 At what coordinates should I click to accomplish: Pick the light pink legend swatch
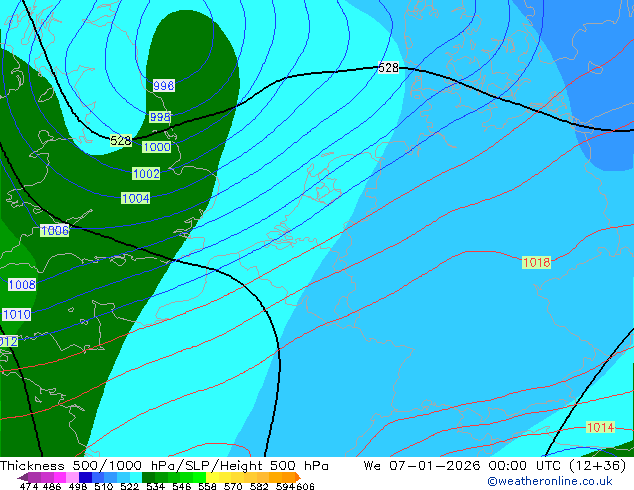click(72, 477)
